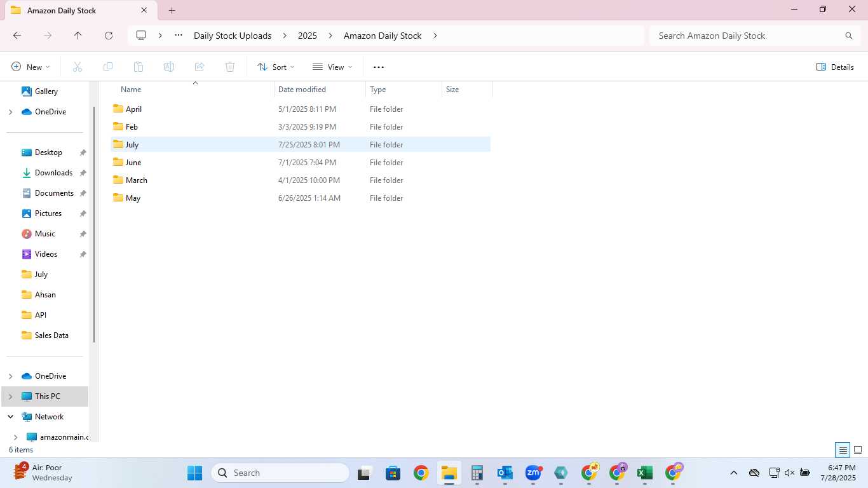Screen dimensions: 868x488
Task: Sort by Date modified column header
Action: (x=320, y=90)
